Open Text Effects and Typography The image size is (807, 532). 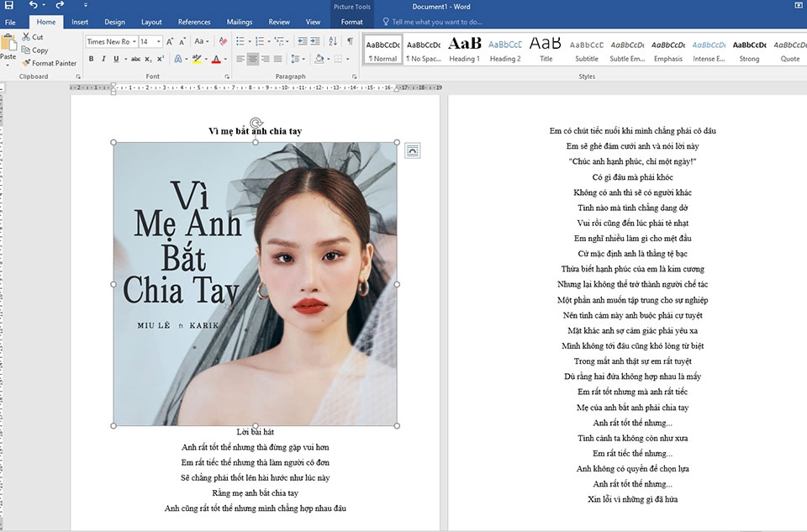[x=178, y=59]
